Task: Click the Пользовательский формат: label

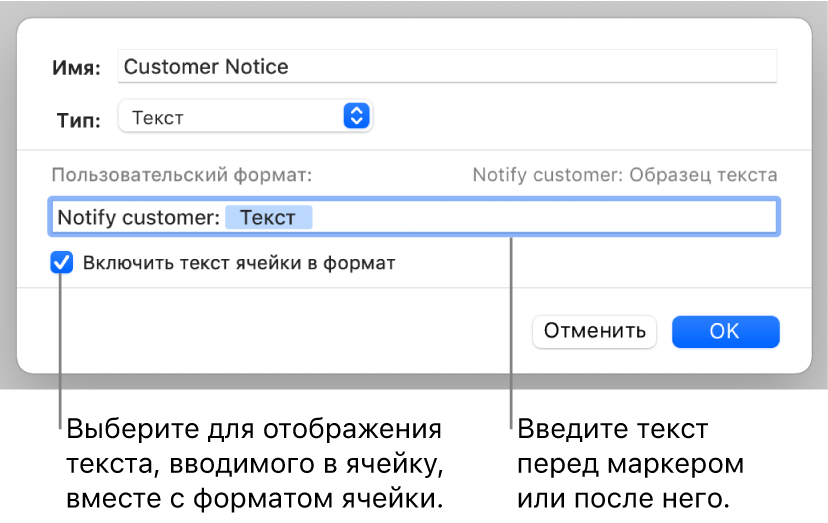Action: coord(182,175)
